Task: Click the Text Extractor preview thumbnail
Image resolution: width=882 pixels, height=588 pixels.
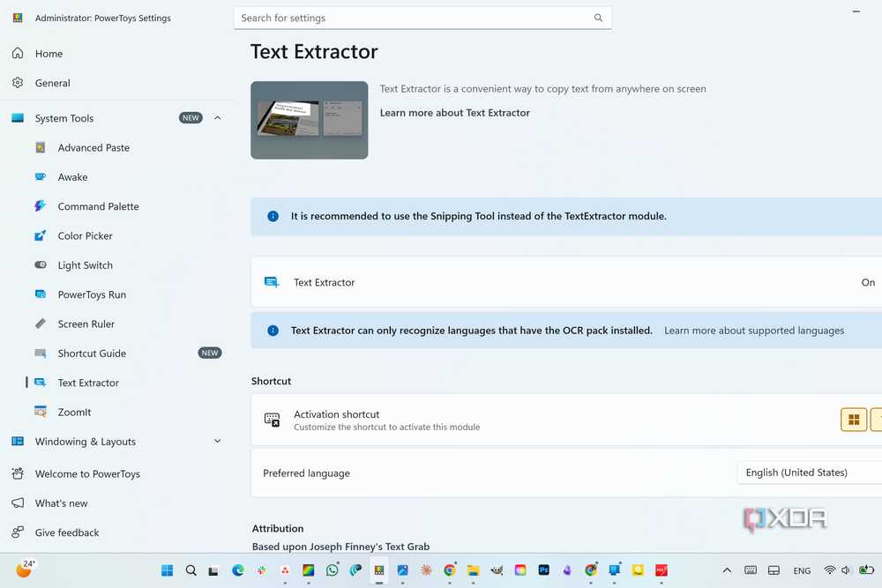Action: coord(310,120)
